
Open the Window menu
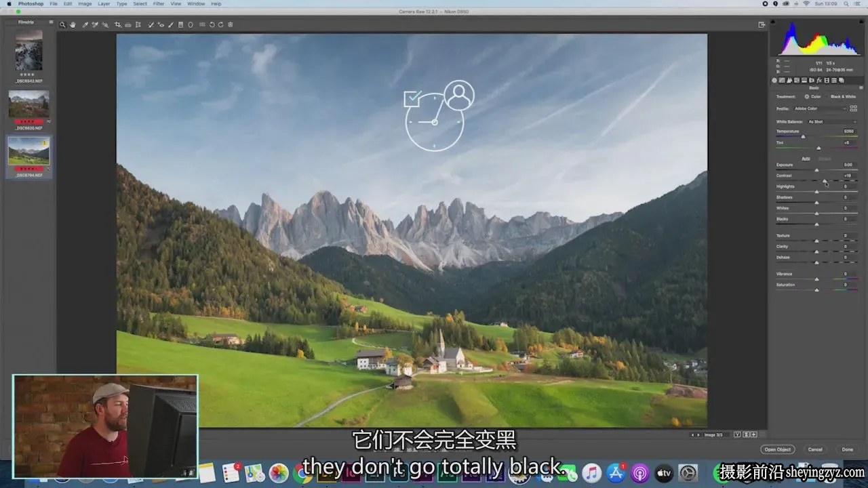196,4
